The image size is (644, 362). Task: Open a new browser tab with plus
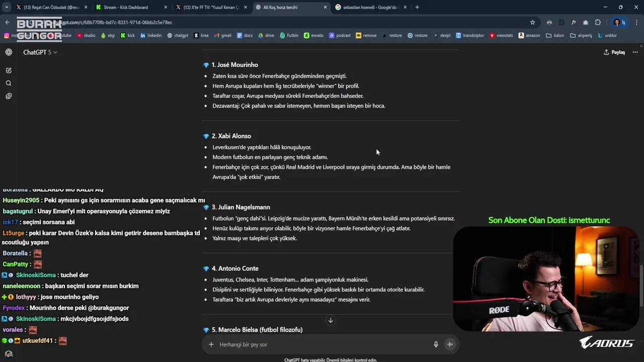(x=417, y=7)
